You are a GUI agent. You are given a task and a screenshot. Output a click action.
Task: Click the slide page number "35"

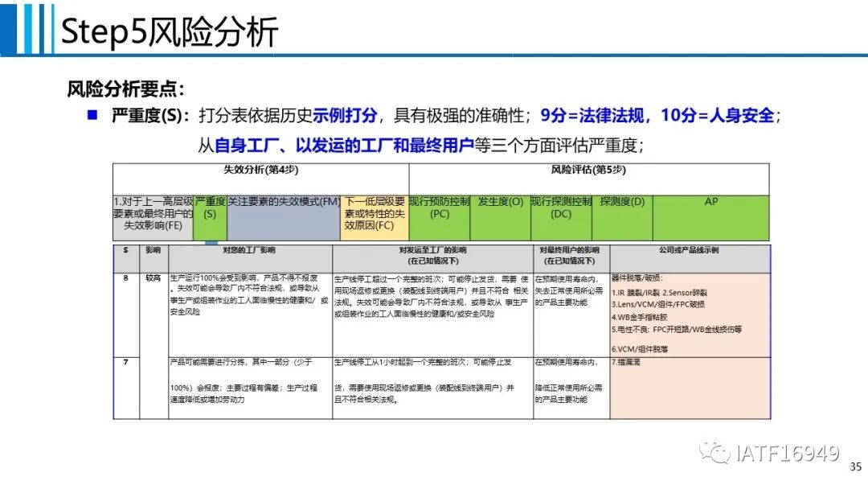856,466
